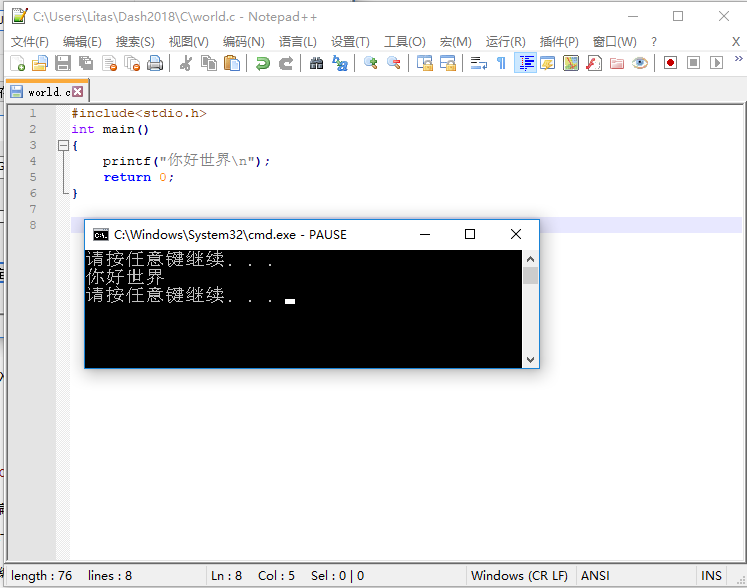The height and width of the screenshot is (588, 747).
Task: Click the 'return 0;' line
Action: coord(139,177)
